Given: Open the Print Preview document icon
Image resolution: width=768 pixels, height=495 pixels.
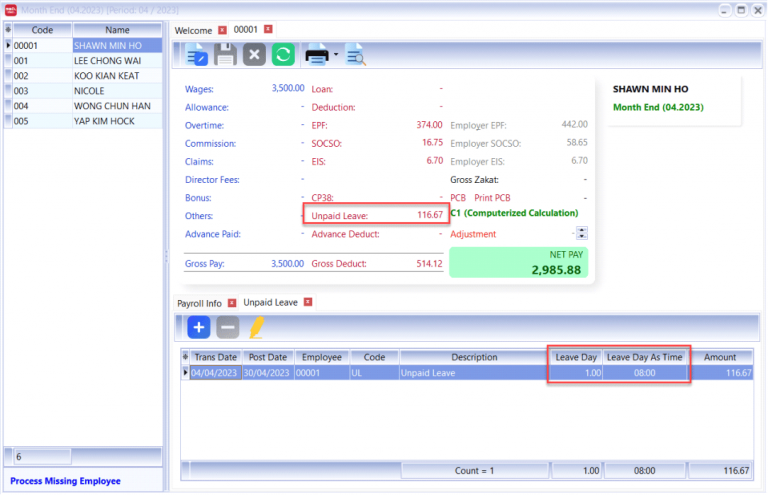Looking at the screenshot, I should (x=355, y=55).
